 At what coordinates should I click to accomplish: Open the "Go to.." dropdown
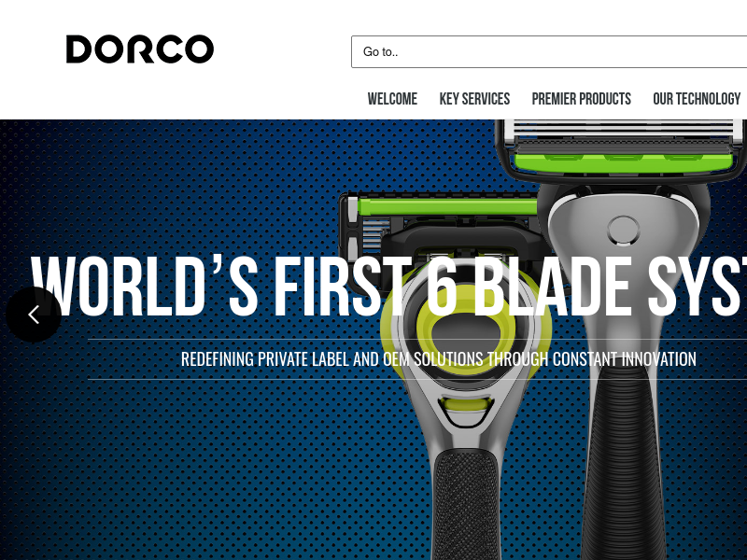tap(549, 51)
